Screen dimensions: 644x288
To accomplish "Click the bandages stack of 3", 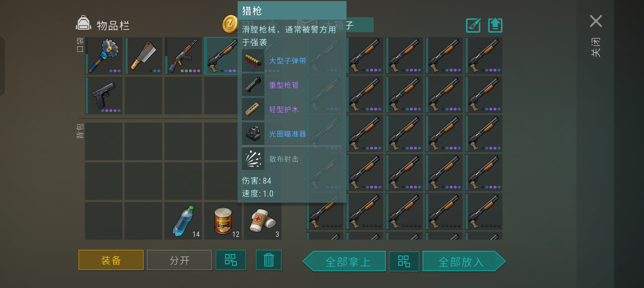I will click(x=263, y=221).
